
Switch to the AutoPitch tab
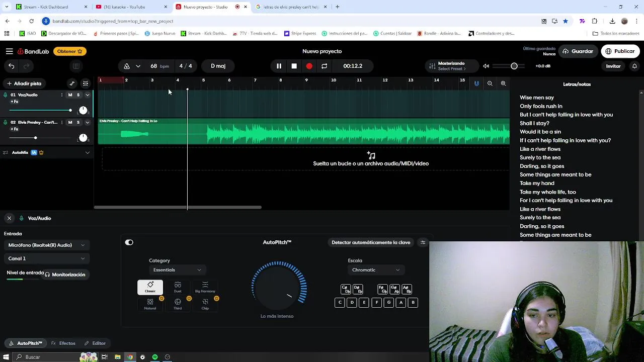(25, 343)
